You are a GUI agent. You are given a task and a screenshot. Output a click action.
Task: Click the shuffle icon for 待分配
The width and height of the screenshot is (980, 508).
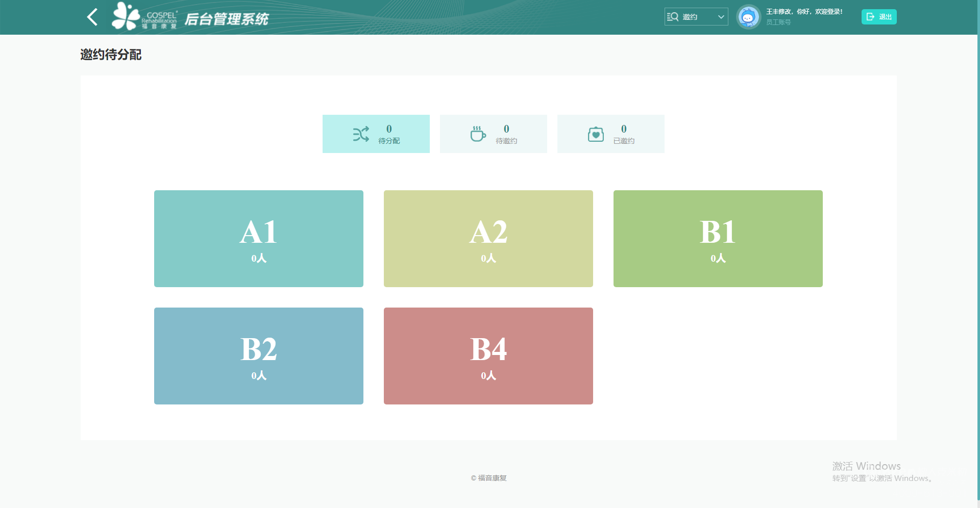361,134
